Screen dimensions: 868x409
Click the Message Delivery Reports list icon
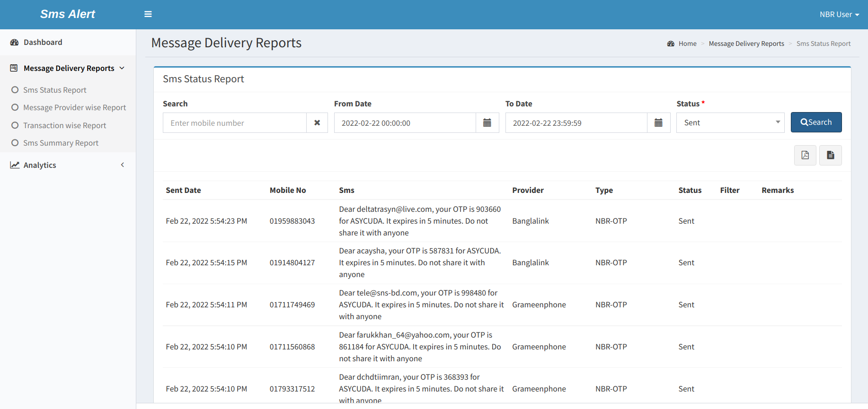click(14, 68)
